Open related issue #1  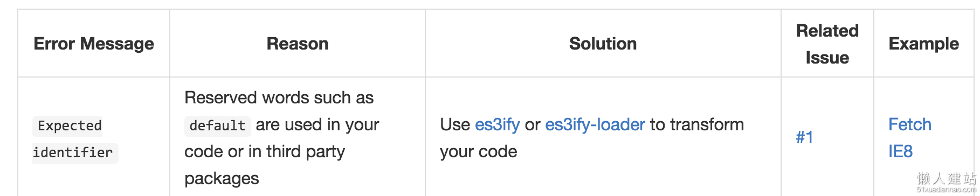pyautogui.click(x=804, y=138)
